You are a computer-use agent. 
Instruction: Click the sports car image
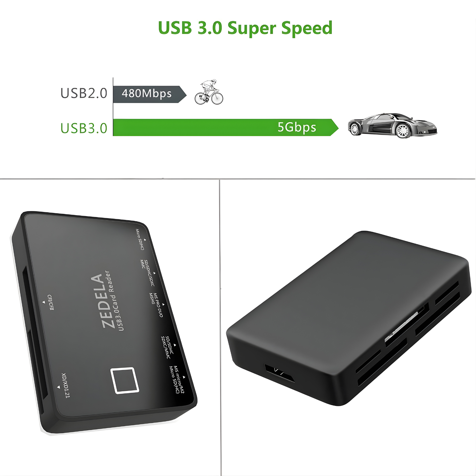pos(393,125)
